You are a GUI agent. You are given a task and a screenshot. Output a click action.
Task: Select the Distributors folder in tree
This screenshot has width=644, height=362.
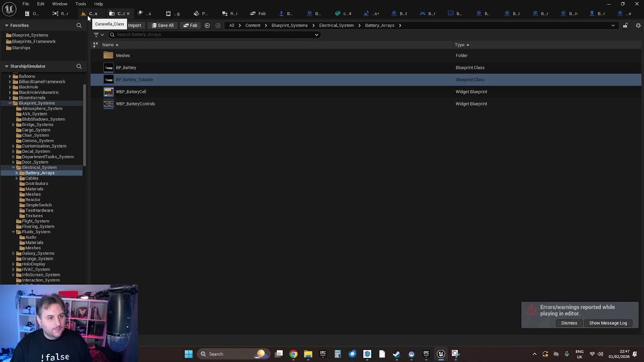pyautogui.click(x=37, y=184)
